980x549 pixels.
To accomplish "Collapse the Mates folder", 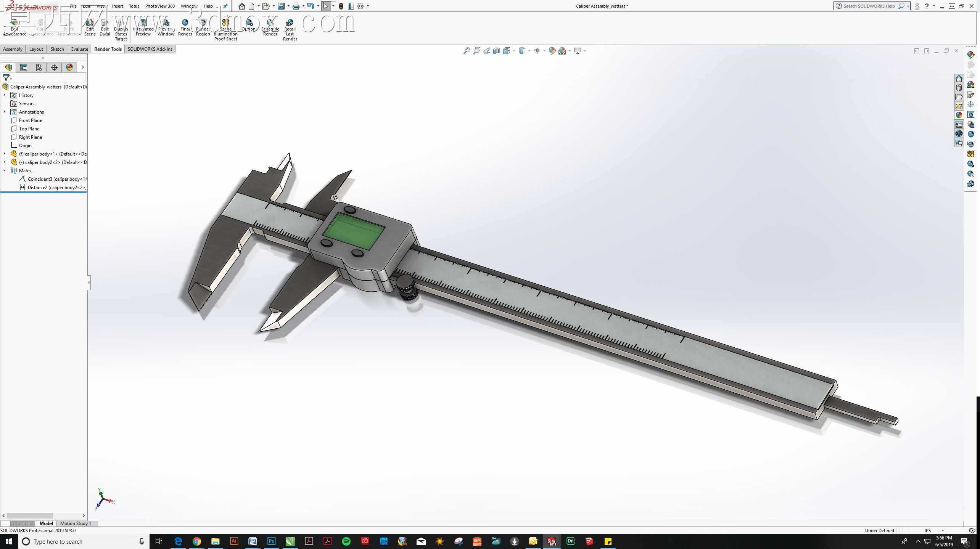I will pyautogui.click(x=5, y=170).
